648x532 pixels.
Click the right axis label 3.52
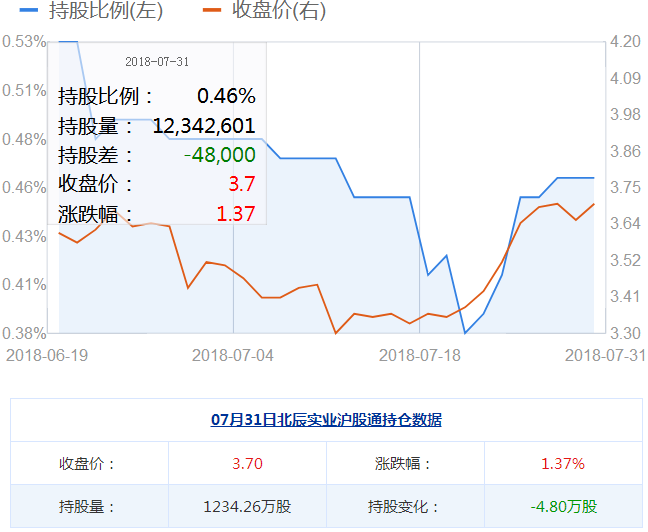pos(625,260)
